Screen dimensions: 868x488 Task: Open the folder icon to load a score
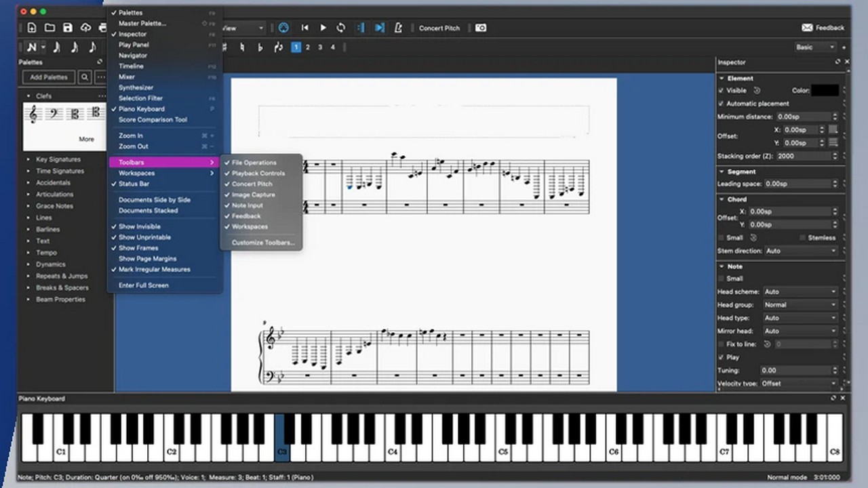(50, 28)
